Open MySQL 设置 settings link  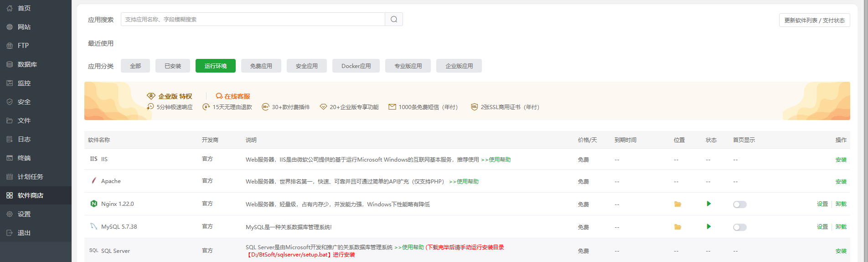click(822, 227)
